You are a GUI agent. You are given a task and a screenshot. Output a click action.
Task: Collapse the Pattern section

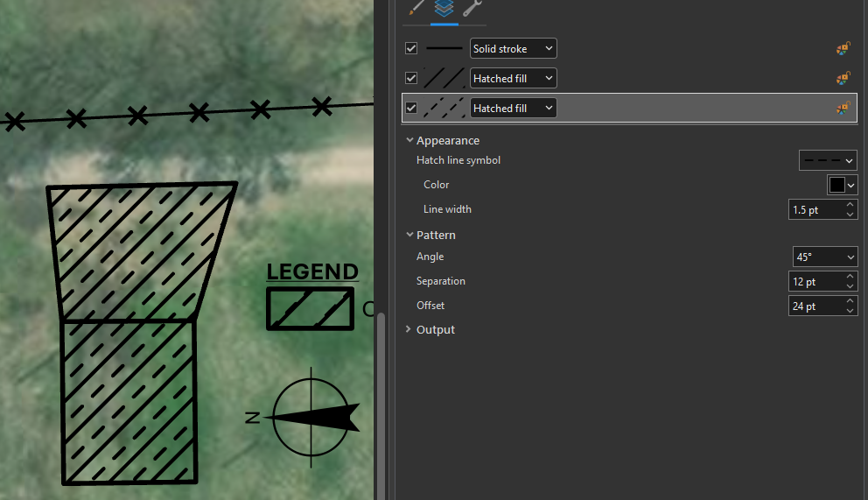click(x=409, y=235)
